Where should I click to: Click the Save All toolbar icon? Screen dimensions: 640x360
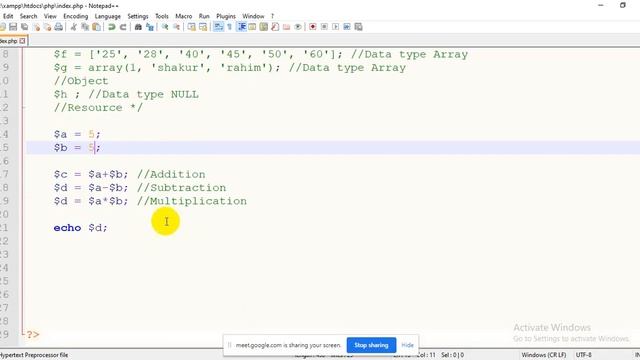coord(24,27)
